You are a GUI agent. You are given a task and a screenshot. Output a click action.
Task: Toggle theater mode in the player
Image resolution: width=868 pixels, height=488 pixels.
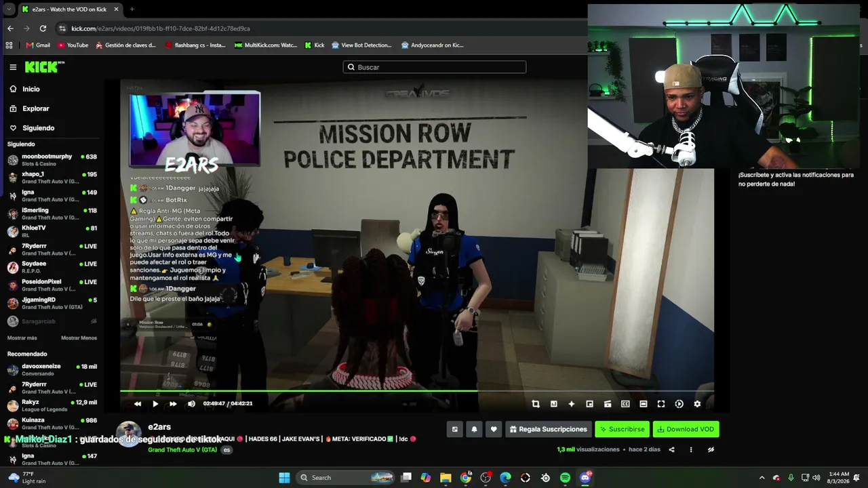tap(644, 404)
